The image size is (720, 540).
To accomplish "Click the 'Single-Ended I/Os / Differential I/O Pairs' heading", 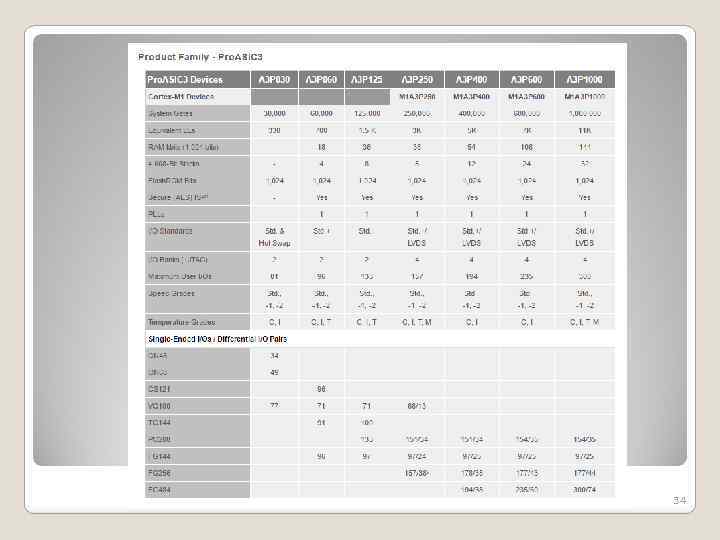I will coord(217,339).
